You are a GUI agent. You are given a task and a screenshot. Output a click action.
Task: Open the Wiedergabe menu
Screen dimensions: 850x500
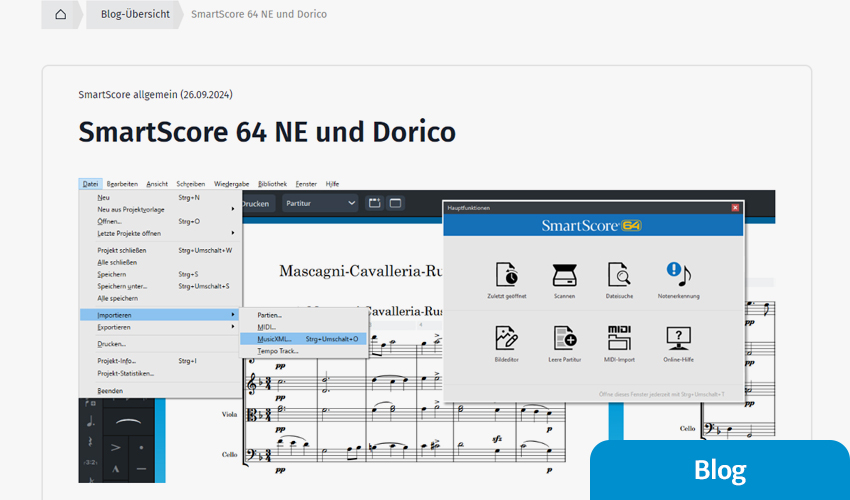pyautogui.click(x=231, y=184)
